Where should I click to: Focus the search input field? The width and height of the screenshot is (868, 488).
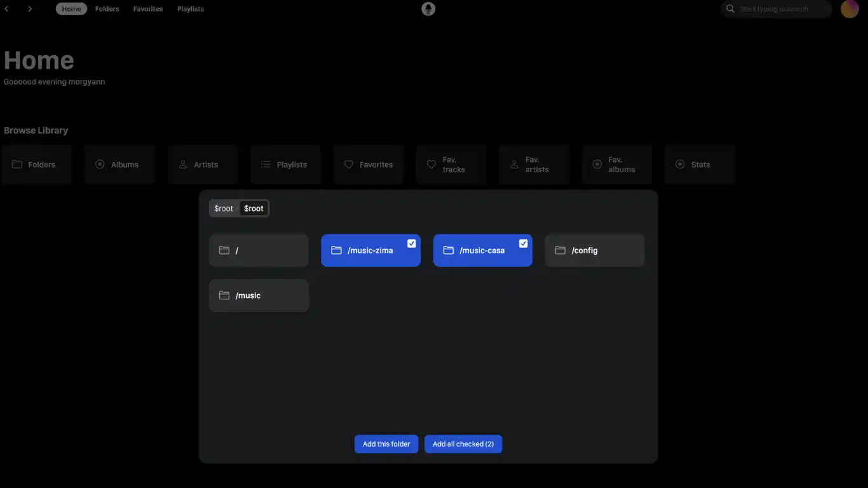[782, 9]
